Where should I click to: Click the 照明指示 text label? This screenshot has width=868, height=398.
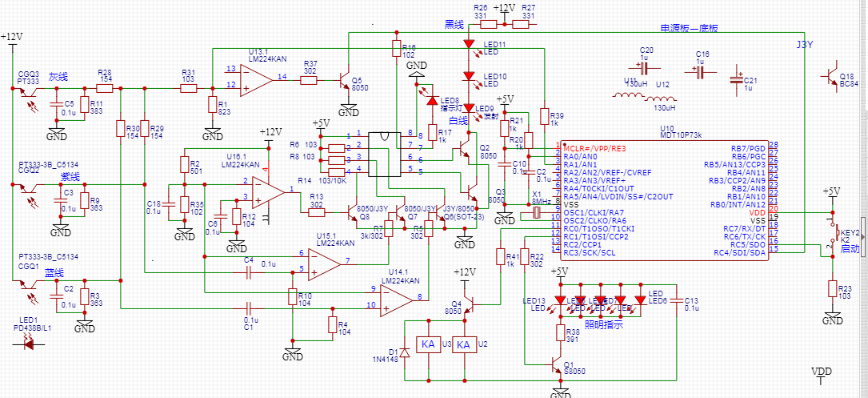(605, 325)
